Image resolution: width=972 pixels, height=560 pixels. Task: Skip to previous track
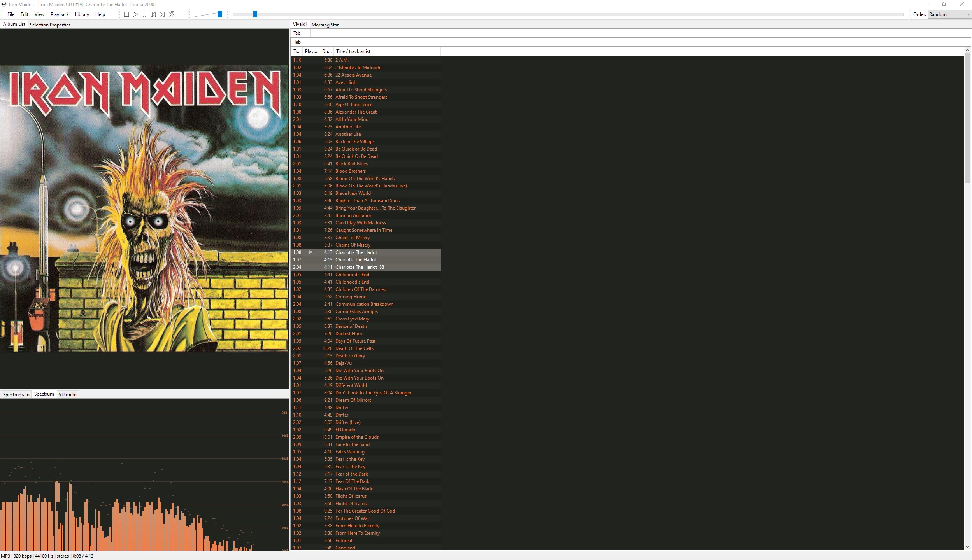pos(153,14)
